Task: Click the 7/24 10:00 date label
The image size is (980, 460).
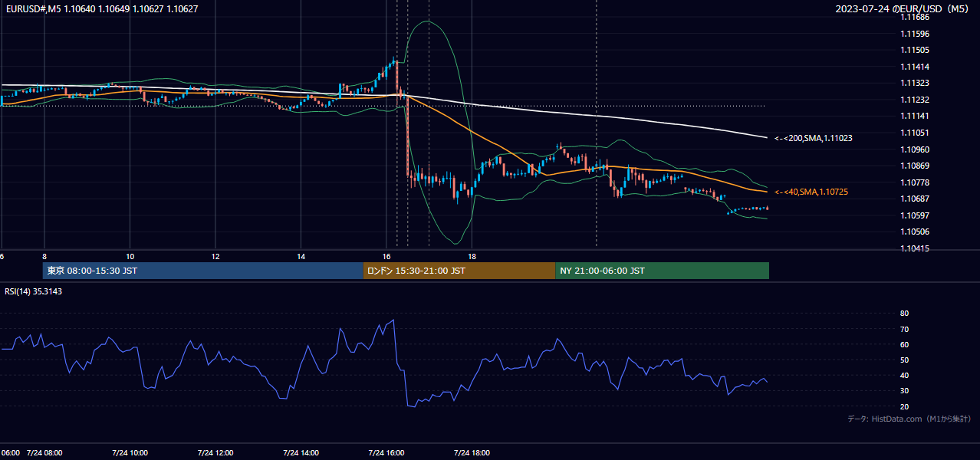Action: click(x=130, y=452)
